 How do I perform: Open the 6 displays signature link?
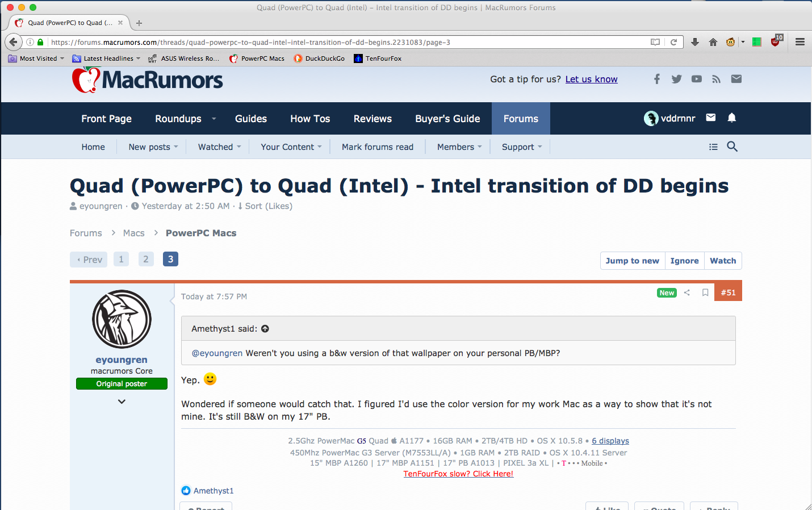tap(610, 441)
